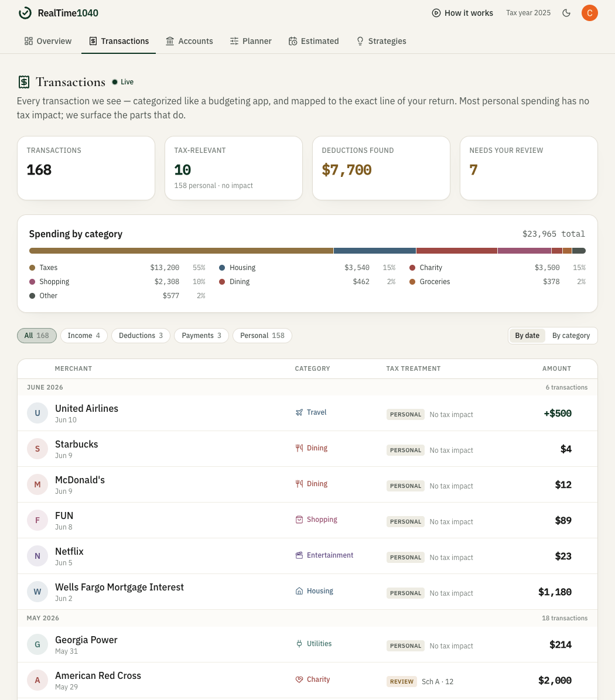Switch to the Accounts tab

coord(189,41)
